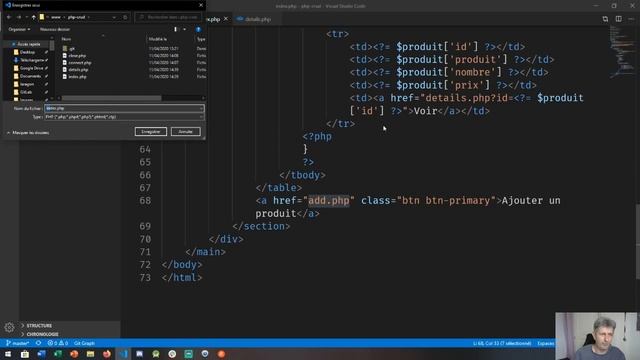This screenshot has height=360, width=640.
Task: Click the open-changes compare icon in VS Code
Action: (x=605, y=19)
